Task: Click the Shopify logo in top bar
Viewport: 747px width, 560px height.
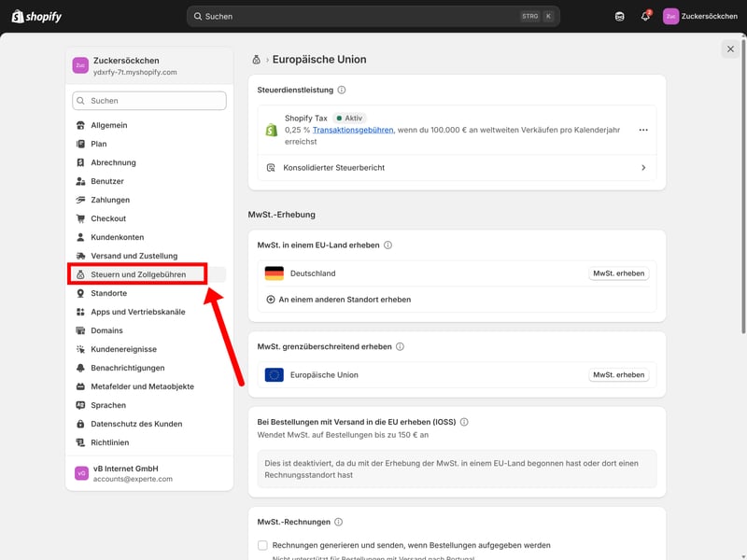Action: [x=38, y=16]
